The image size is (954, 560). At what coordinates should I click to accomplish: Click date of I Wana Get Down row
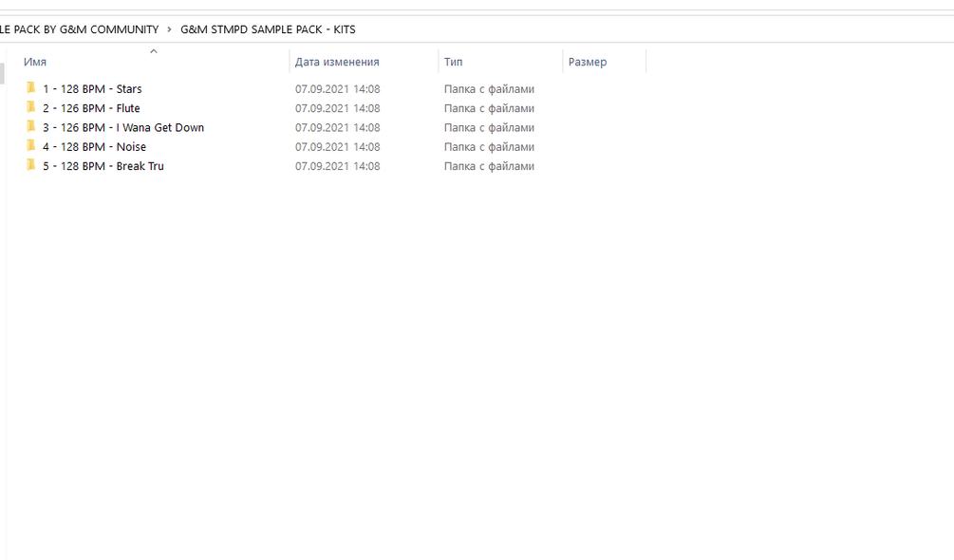point(338,128)
